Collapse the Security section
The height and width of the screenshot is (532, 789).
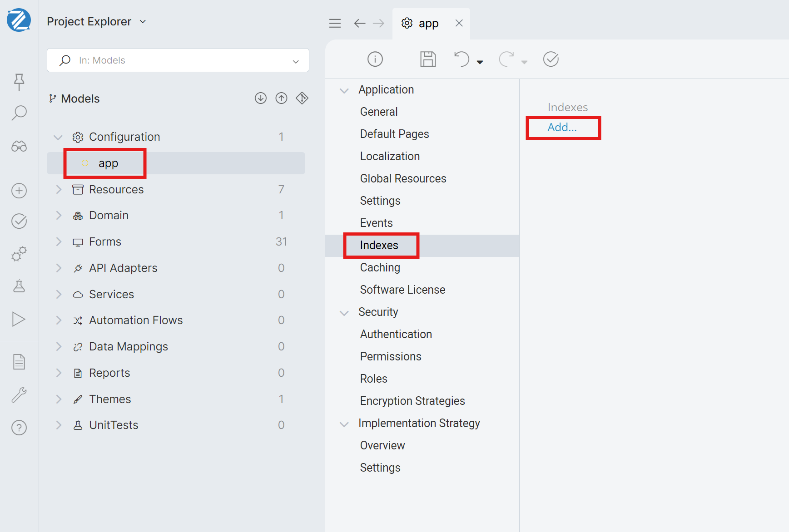pyautogui.click(x=344, y=313)
